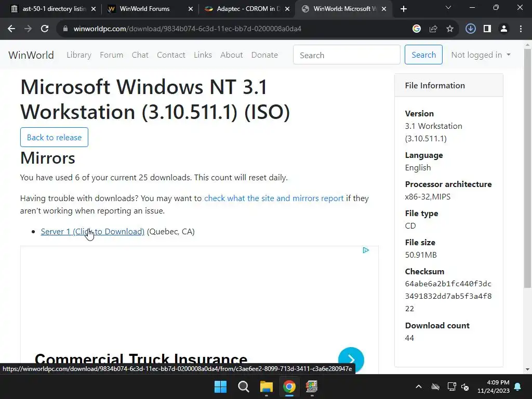The image size is (532, 399).
Task: Toggle the Chrome side panel icon
Action: point(487,29)
